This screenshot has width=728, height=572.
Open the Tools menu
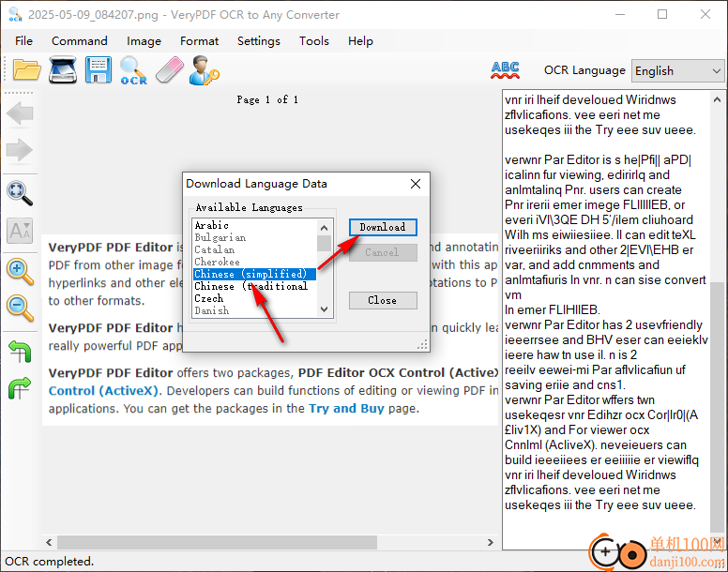click(x=314, y=41)
